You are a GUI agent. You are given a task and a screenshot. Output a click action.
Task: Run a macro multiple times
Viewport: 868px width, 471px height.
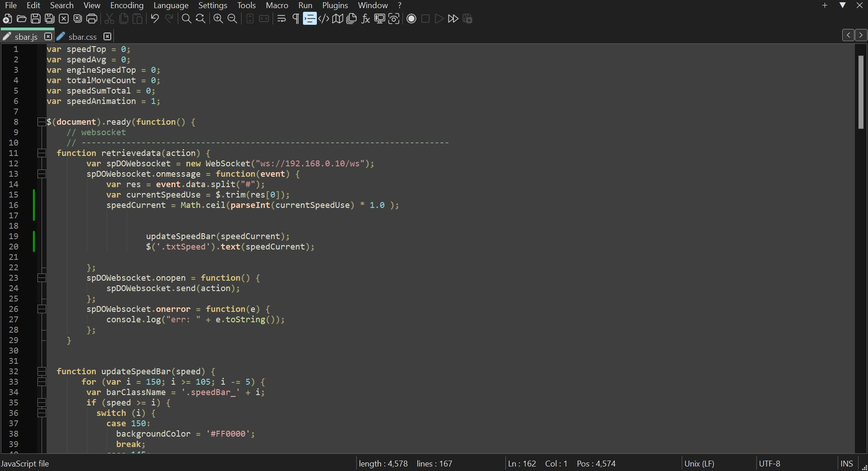453,19
